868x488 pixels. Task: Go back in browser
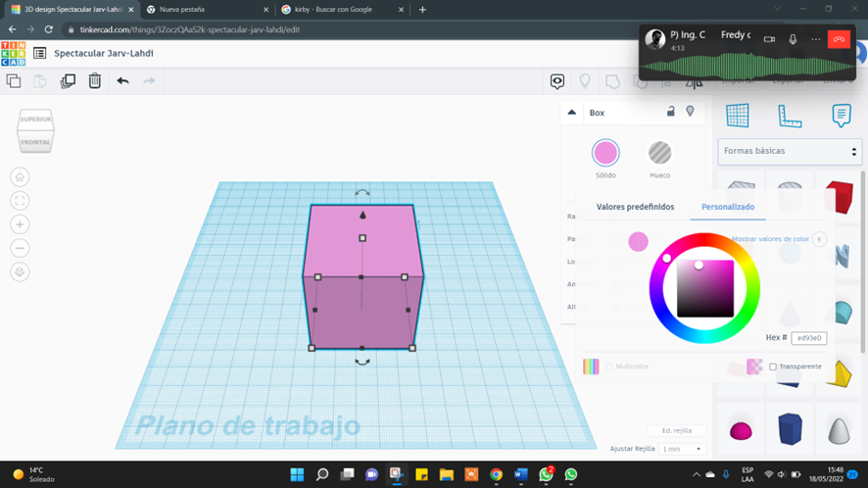(12, 29)
